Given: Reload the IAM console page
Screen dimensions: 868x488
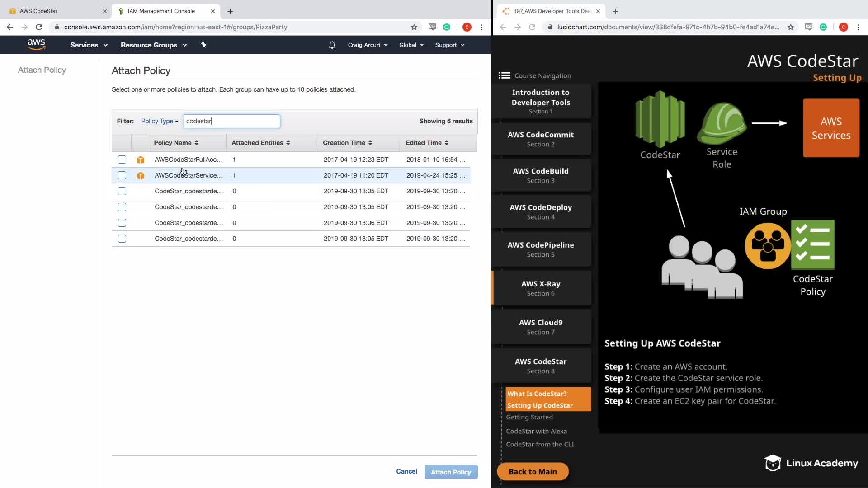Looking at the screenshot, I should [39, 27].
